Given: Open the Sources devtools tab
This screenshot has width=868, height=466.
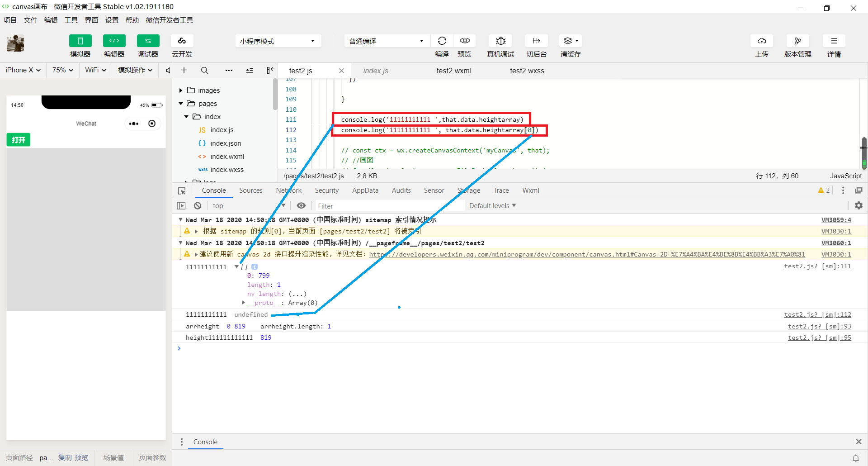Looking at the screenshot, I should (x=251, y=190).
